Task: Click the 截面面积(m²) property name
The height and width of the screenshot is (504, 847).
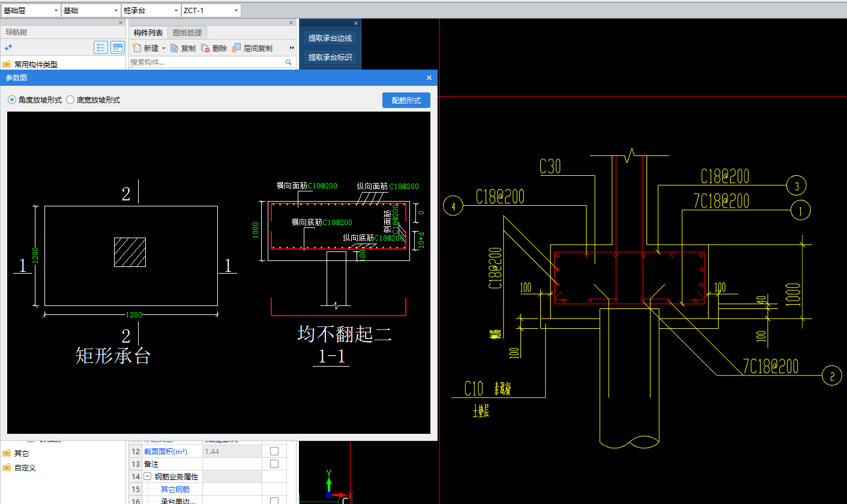Action: [166, 451]
